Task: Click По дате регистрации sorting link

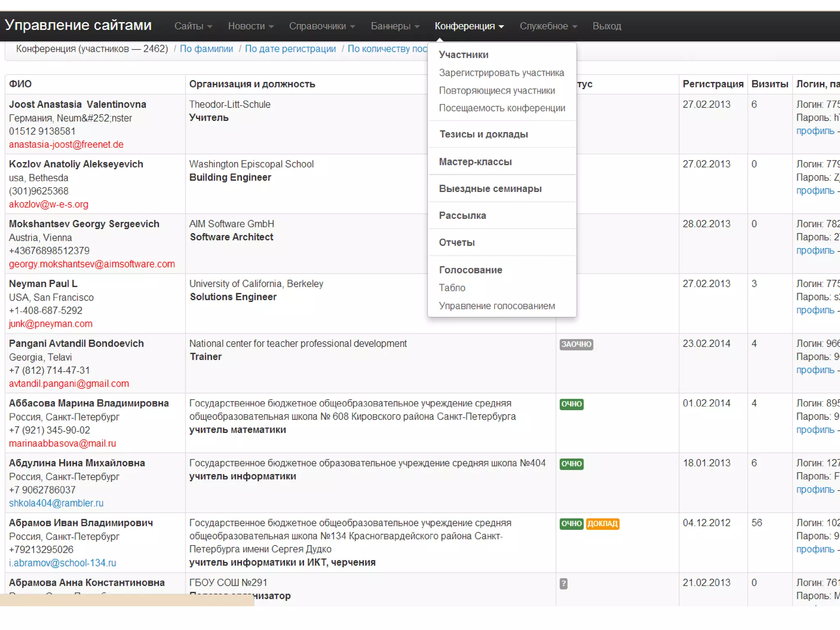Action: 290,49
